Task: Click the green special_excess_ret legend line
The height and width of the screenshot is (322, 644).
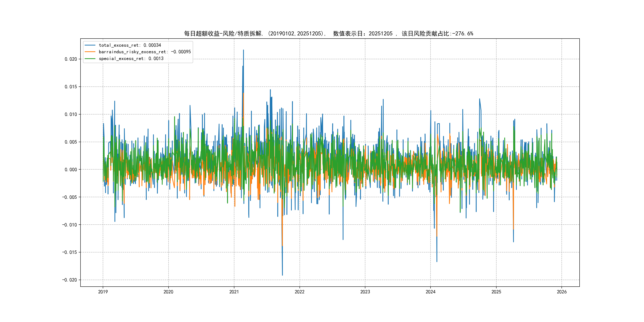Action: pos(90,58)
